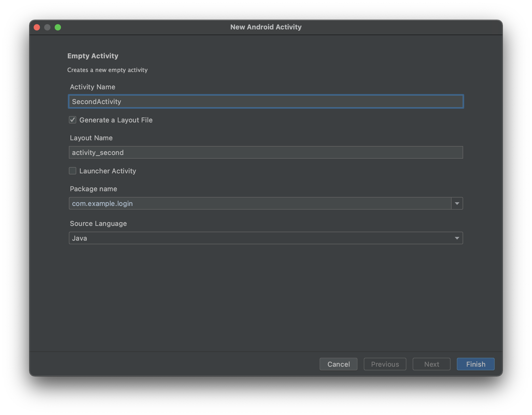This screenshot has width=532, height=415.
Task: Click the Launcher Activity label text
Action: pyautogui.click(x=108, y=171)
